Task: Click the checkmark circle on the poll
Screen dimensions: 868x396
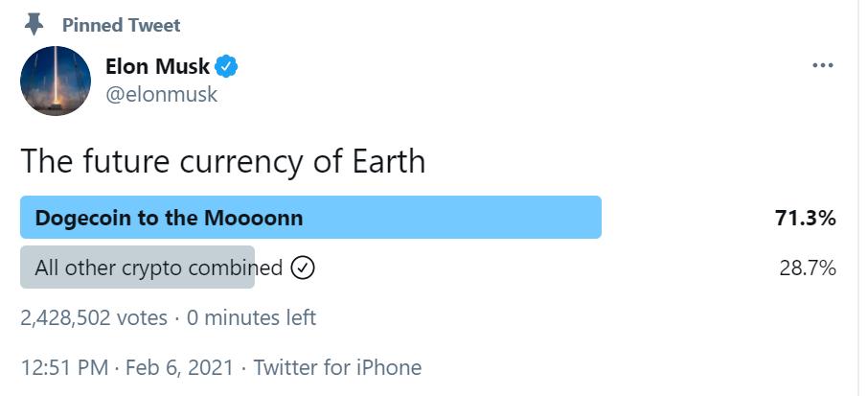Action: click(x=303, y=268)
